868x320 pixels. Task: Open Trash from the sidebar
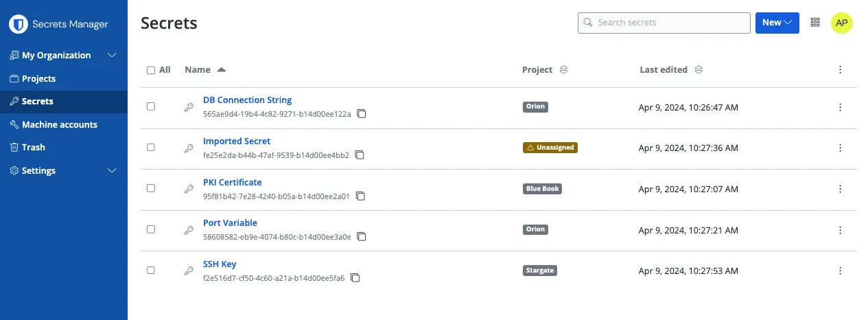33,148
